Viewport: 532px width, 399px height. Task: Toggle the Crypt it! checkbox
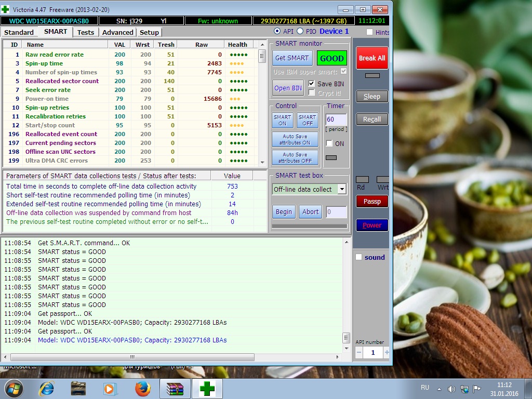(x=311, y=92)
